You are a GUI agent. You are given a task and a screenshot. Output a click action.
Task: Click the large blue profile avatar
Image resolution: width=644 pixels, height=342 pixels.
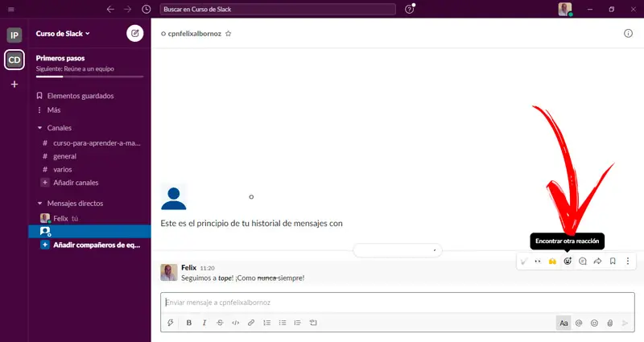(174, 198)
